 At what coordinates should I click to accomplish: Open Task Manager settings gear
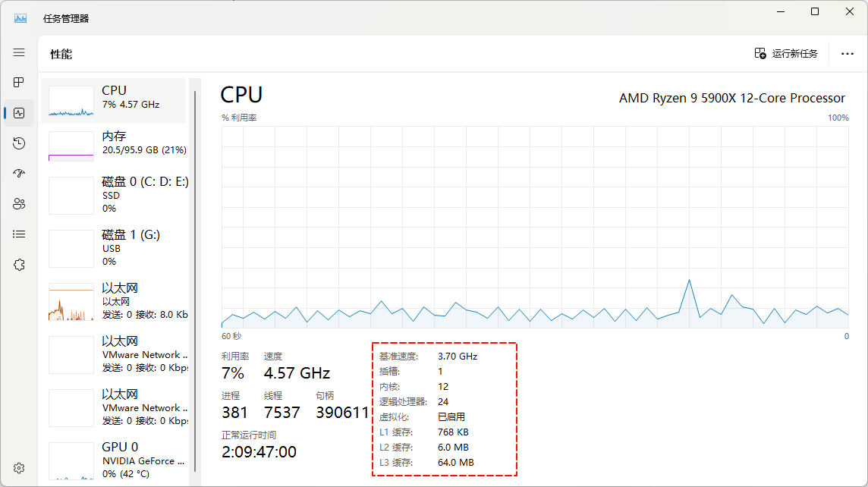tap(19, 467)
